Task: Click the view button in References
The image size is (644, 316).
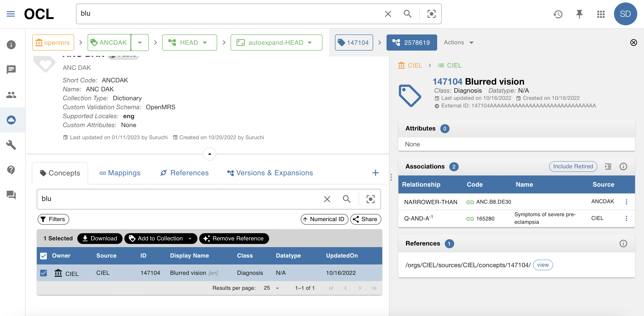Action: pos(542,265)
